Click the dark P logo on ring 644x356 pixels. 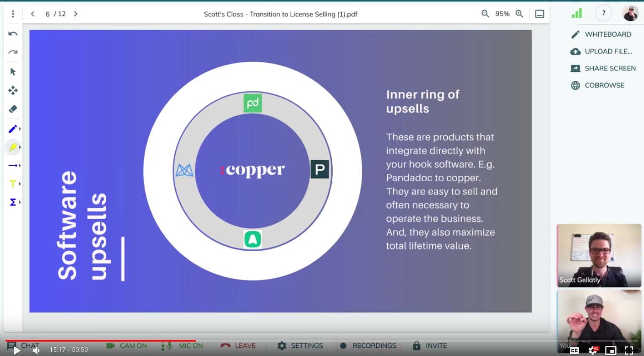pyautogui.click(x=319, y=169)
